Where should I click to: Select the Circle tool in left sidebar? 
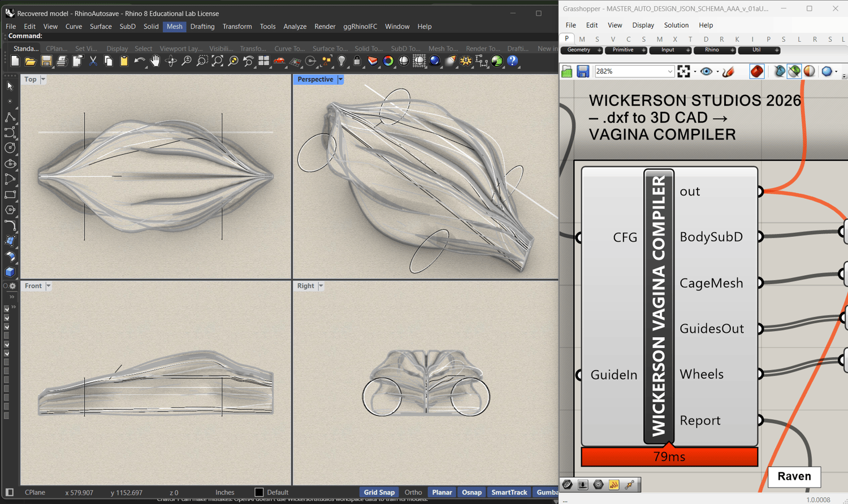pos(10,148)
